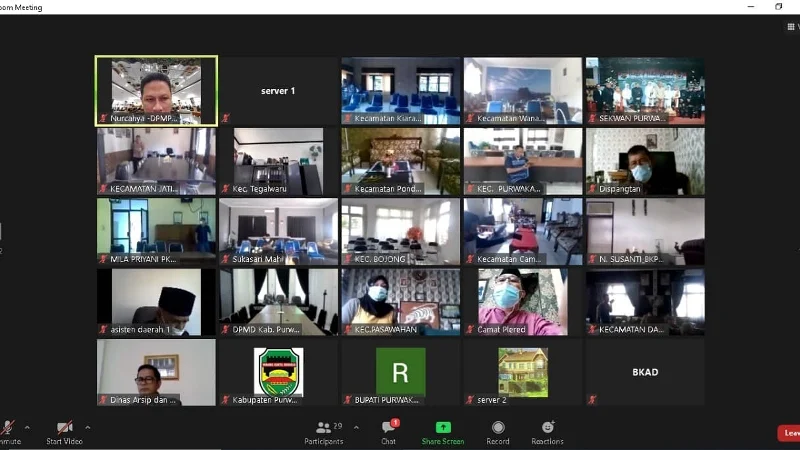The image size is (800, 450).
Task: Unmute the microphone in the toolbar
Action: click(x=8, y=428)
